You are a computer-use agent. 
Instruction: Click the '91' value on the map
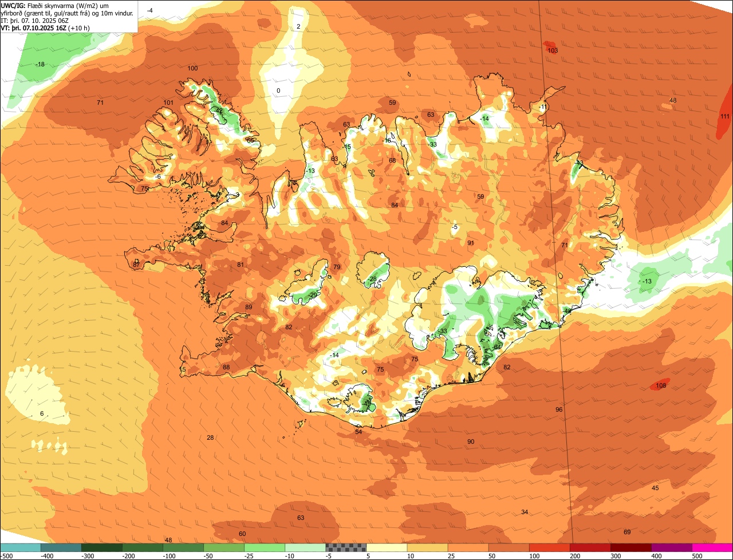(x=471, y=243)
